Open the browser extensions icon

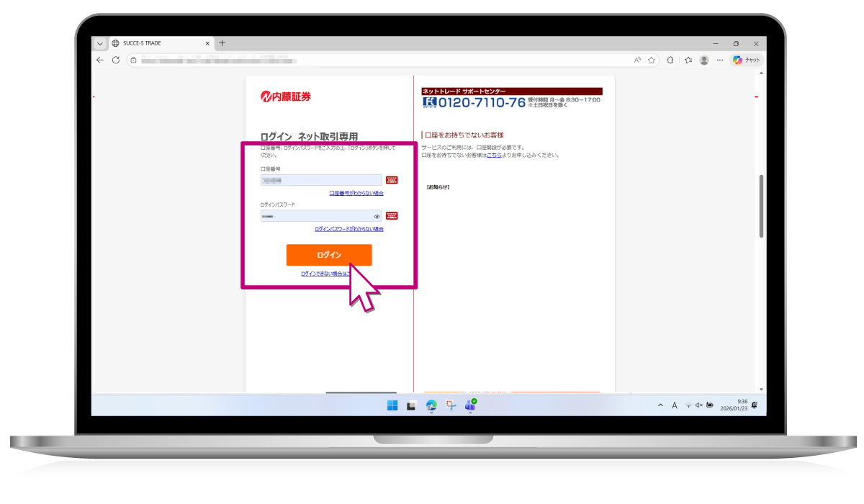point(670,60)
